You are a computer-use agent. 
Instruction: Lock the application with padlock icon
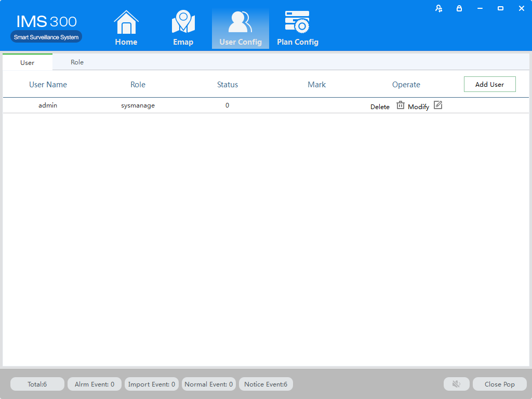459,8
